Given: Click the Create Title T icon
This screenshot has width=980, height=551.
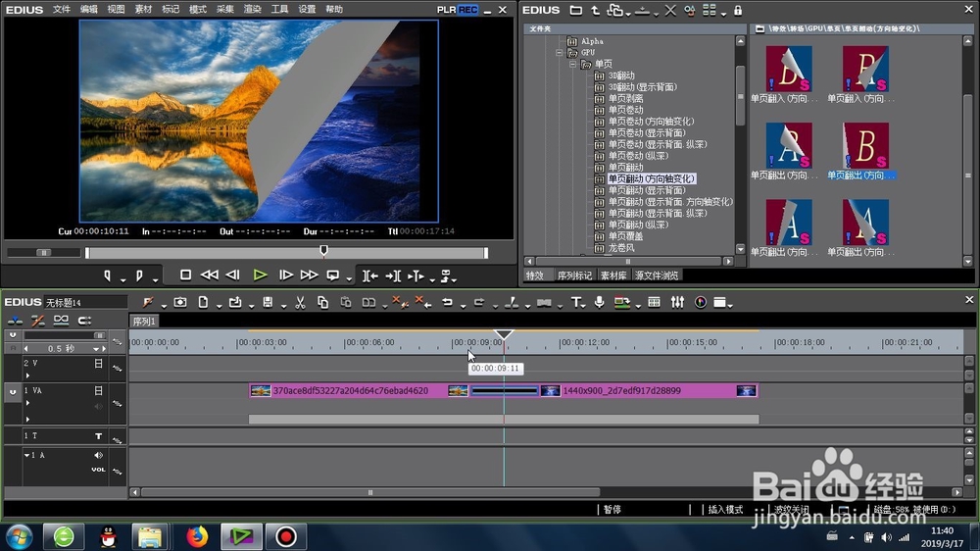Looking at the screenshot, I should click(x=575, y=303).
